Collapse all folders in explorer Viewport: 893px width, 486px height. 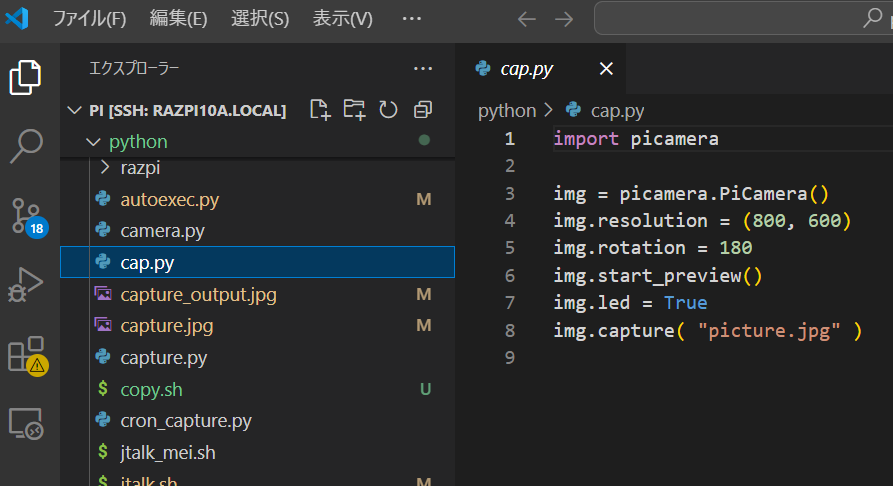423,109
